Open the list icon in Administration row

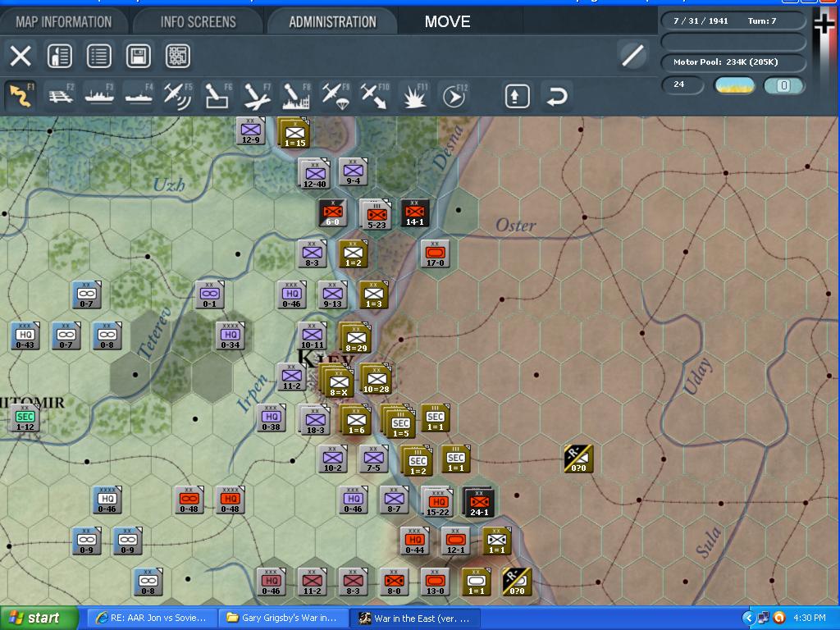(x=99, y=56)
